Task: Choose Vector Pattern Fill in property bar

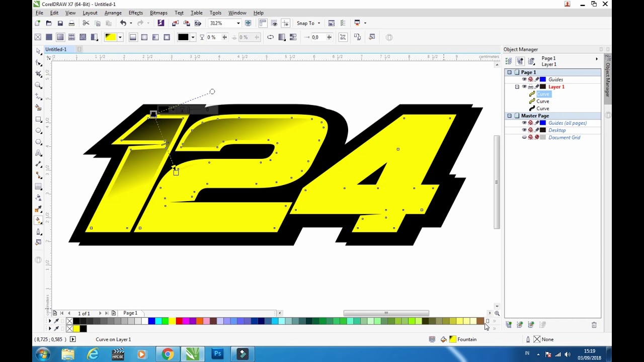Action: (71, 37)
